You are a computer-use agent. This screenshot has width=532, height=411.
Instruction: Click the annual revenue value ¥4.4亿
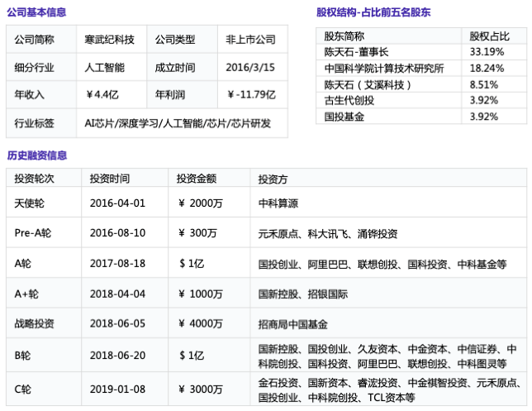(x=104, y=94)
